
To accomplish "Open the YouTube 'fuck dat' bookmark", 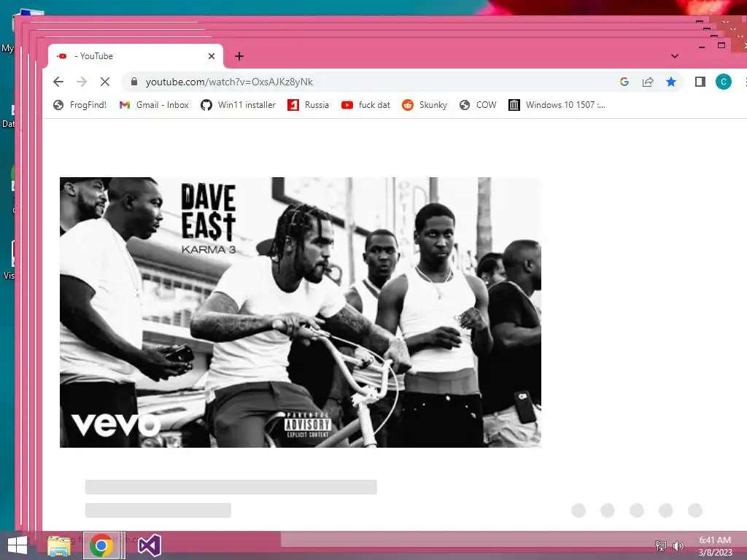I will (366, 105).
